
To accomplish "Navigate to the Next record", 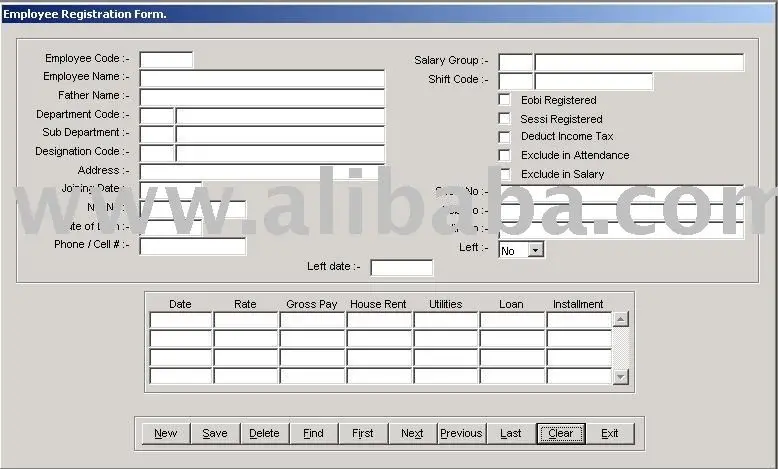I will [412, 433].
